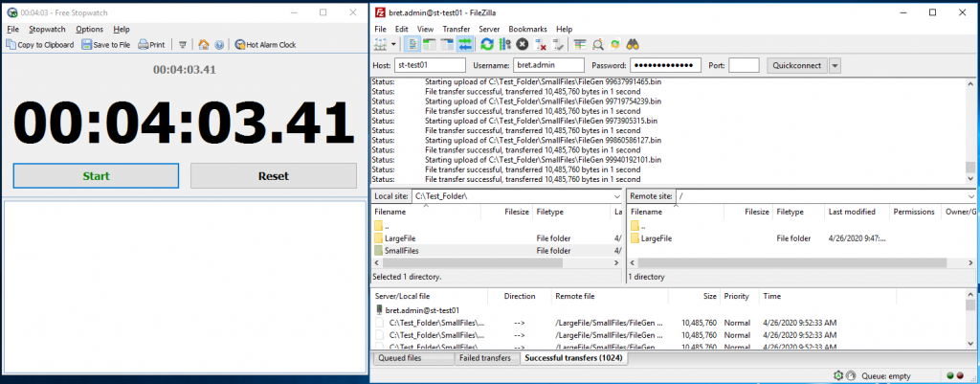Open FileZilla View menu

tap(425, 29)
